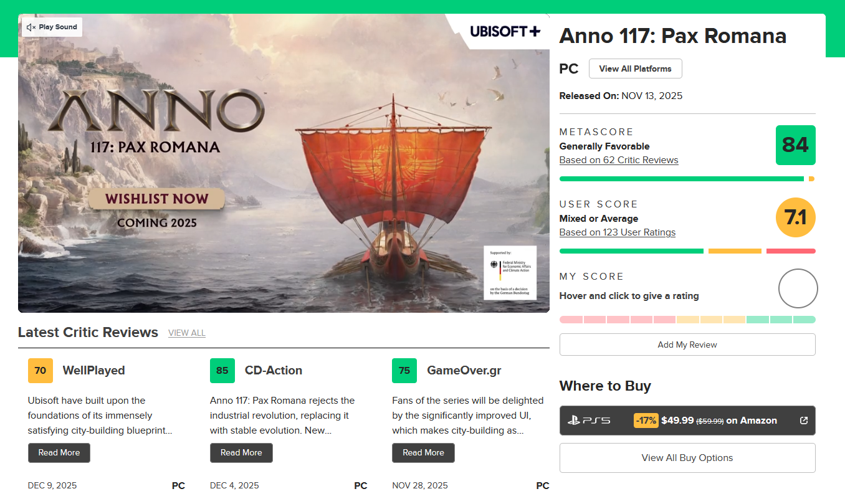
Task: Open the View All Platforms selector
Action: tap(635, 69)
